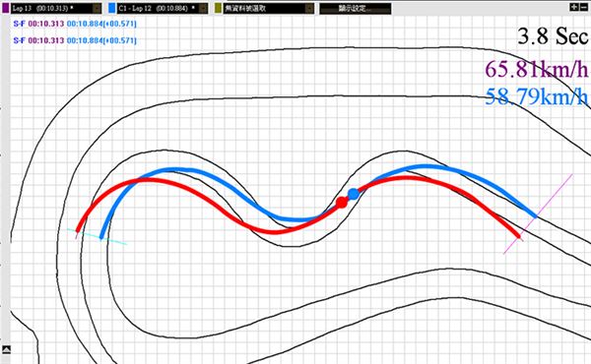Image resolution: width=591 pixels, height=364 pixels.
Task: Click the second S-F sector time row
Action: [75, 40]
